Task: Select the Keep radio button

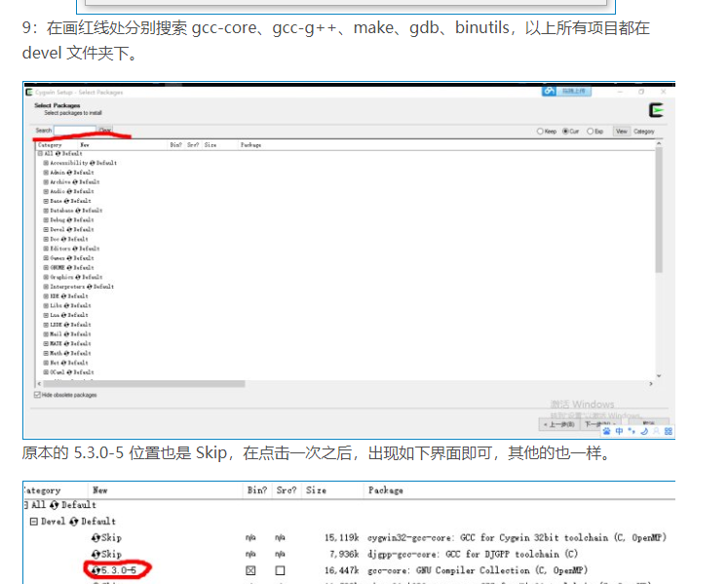Action: click(540, 131)
